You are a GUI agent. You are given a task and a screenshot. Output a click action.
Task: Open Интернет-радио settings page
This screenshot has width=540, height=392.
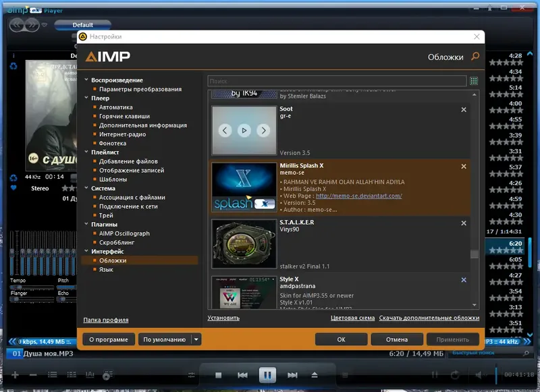[x=122, y=134]
